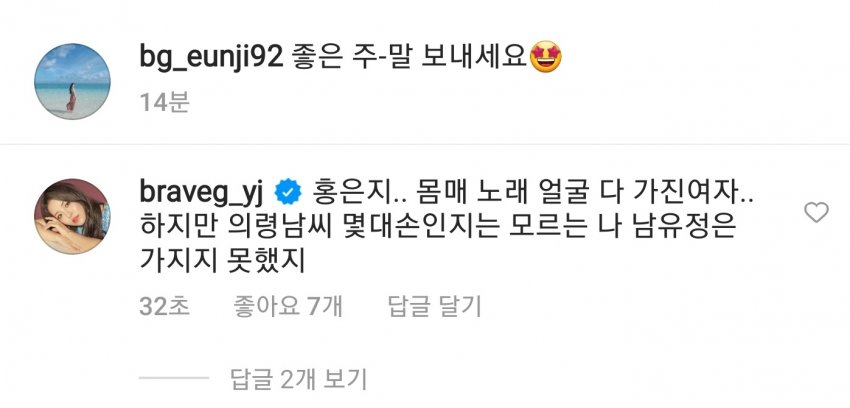Click the 14분 timestamp
850x408 pixels.
click(164, 102)
